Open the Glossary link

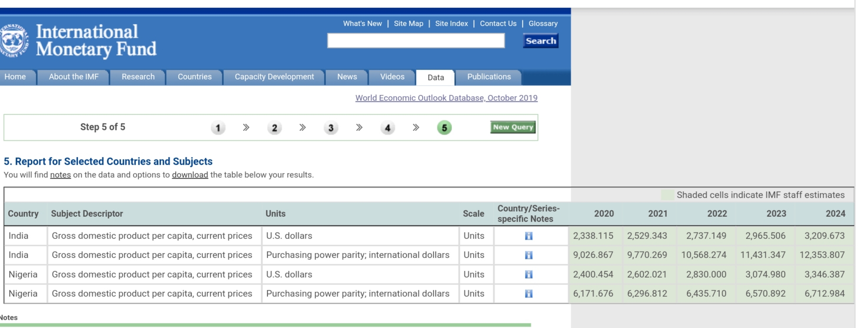coord(543,23)
